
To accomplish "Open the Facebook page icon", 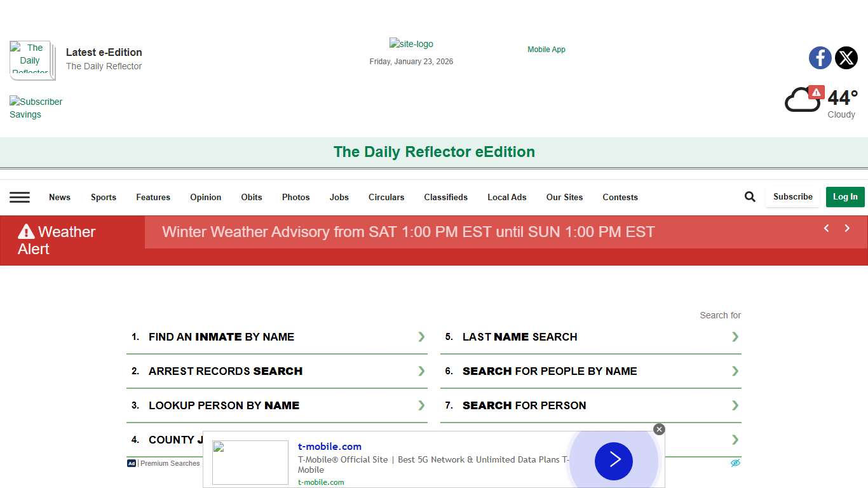I will click(820, 58).
